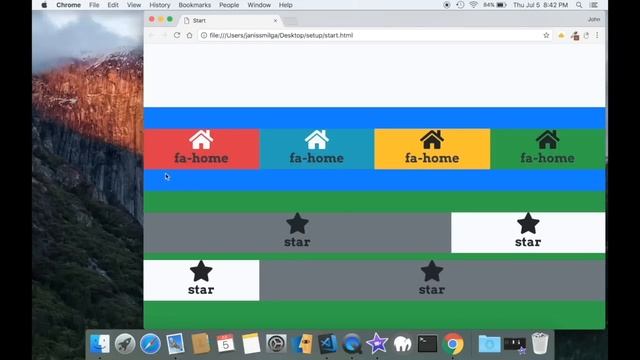The width and height of the screenshot is (640, 360).
Task: Open the Bookmarks menu
Action: [x=195, y=5]
